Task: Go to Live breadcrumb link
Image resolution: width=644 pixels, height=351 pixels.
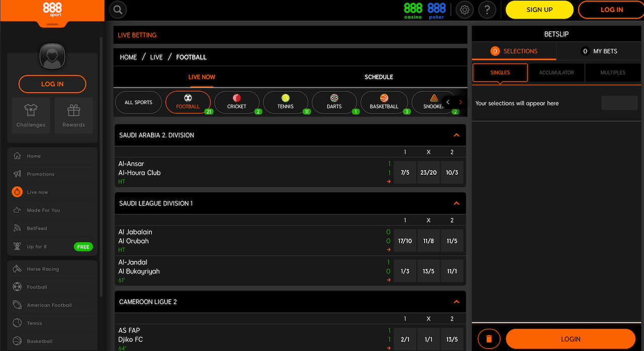Action: (x=156, y=57)
